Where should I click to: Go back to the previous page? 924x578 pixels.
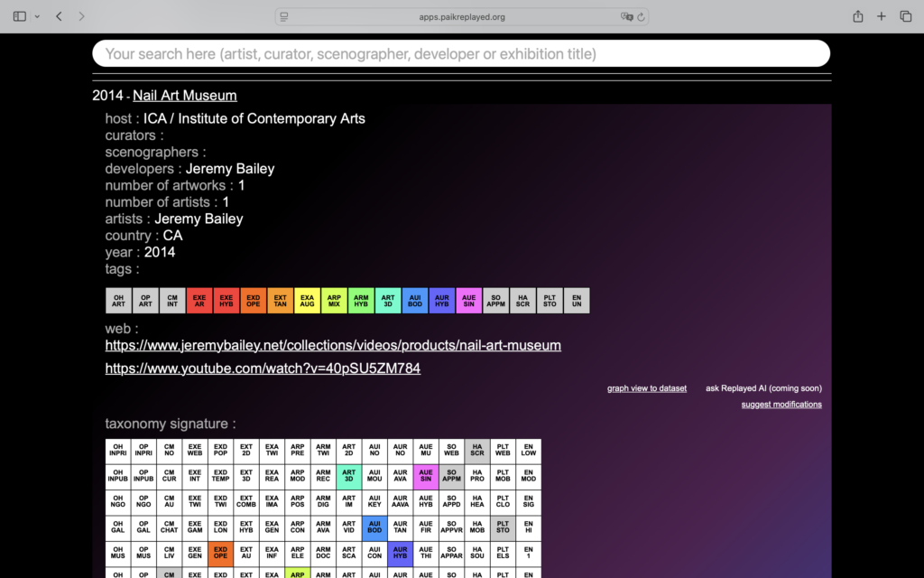click(59, 16)
